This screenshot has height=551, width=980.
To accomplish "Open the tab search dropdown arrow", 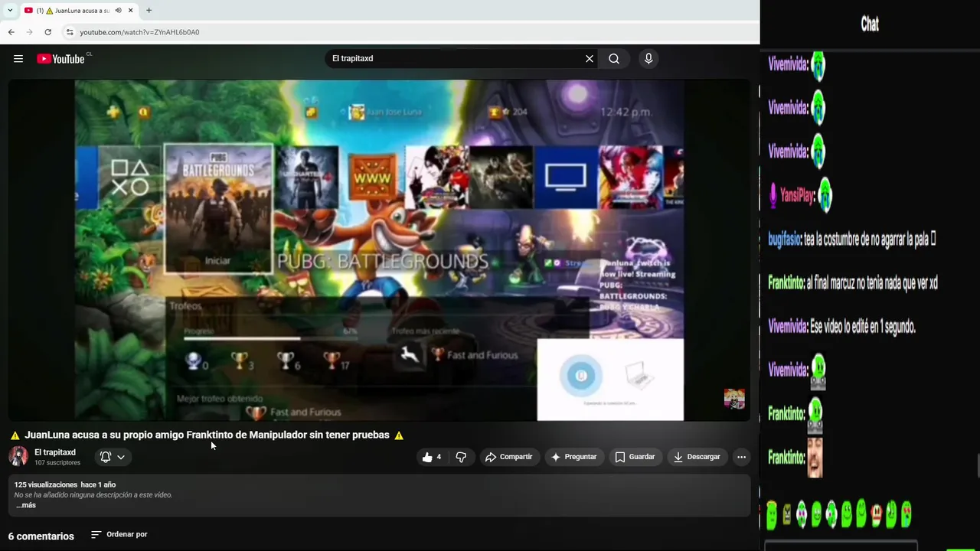I will click(9, 11).
